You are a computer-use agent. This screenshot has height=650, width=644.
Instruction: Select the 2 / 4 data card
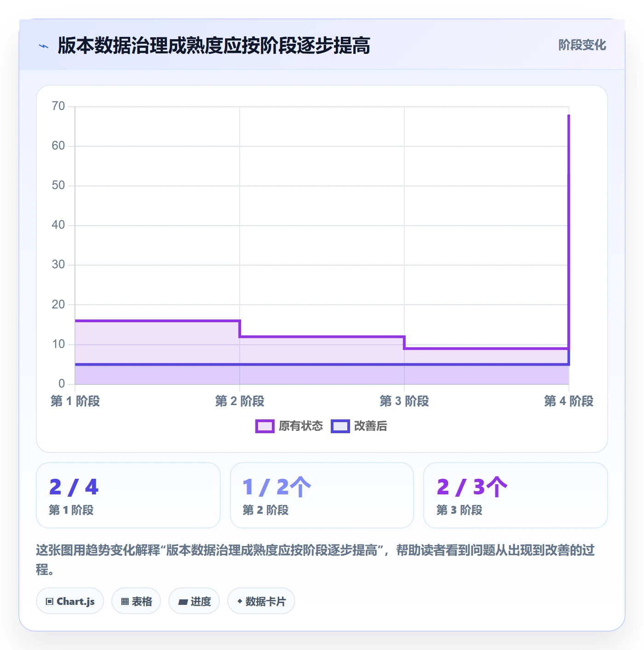(x=128, y=495)
